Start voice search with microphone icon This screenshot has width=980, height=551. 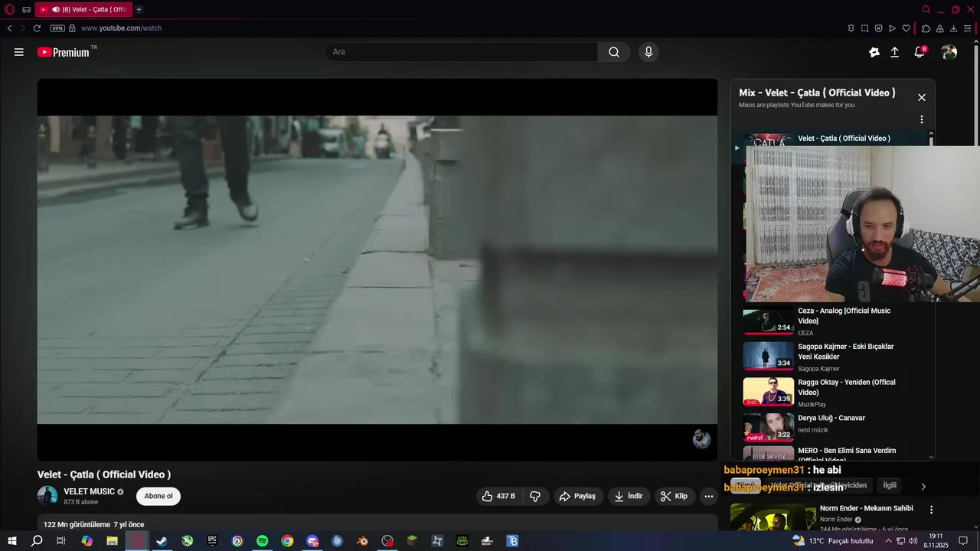(648, 52)
